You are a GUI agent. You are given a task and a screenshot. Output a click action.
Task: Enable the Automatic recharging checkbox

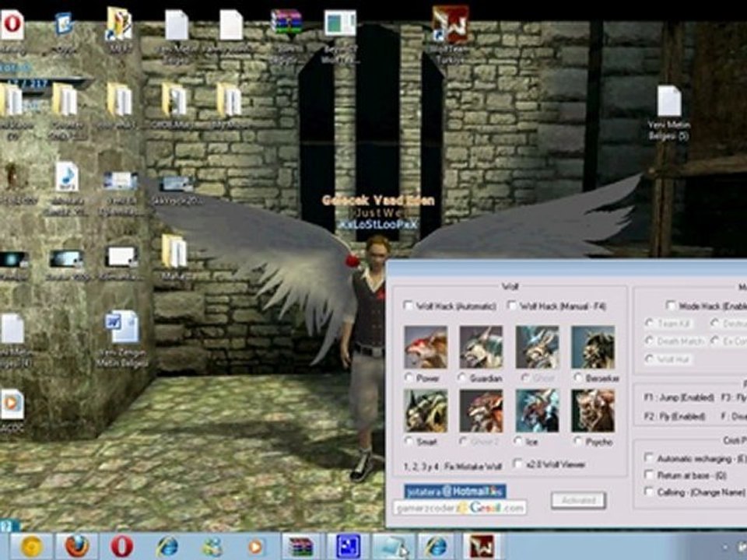pos(648,458)
